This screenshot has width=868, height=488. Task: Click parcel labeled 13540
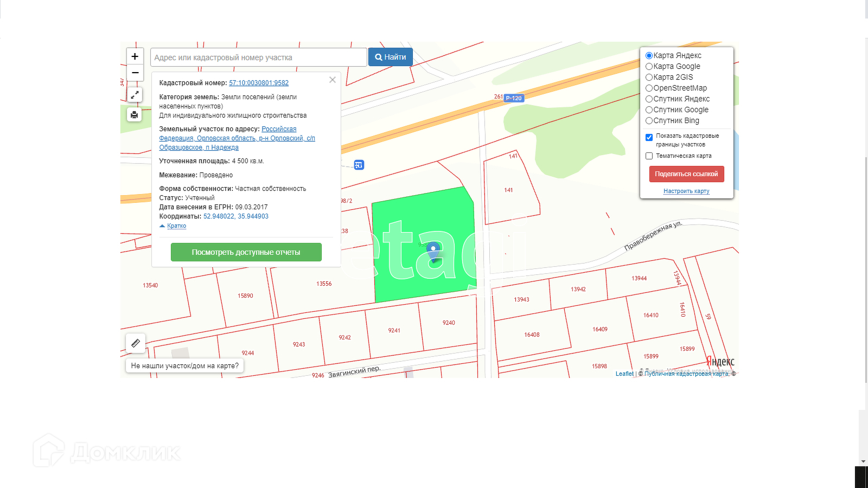[x=150, y=285]
